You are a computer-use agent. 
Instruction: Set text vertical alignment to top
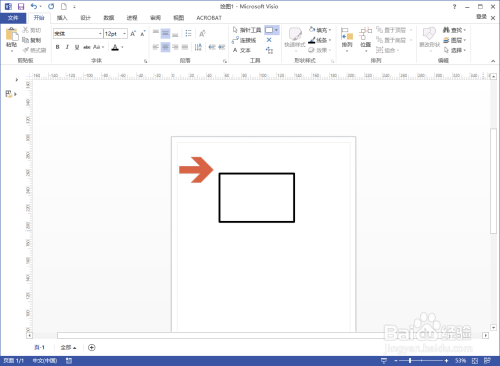[x=156, y=33]
